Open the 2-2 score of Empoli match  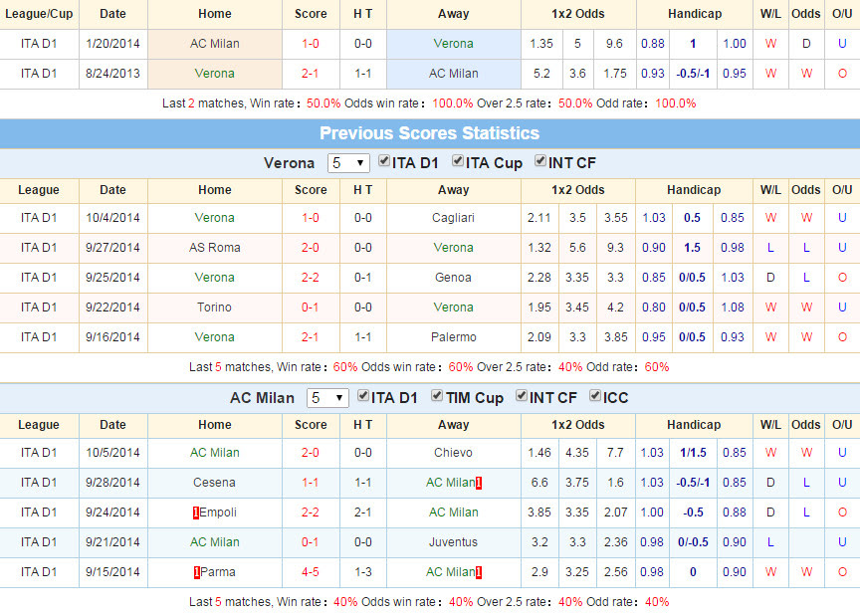tap(311, 513)
